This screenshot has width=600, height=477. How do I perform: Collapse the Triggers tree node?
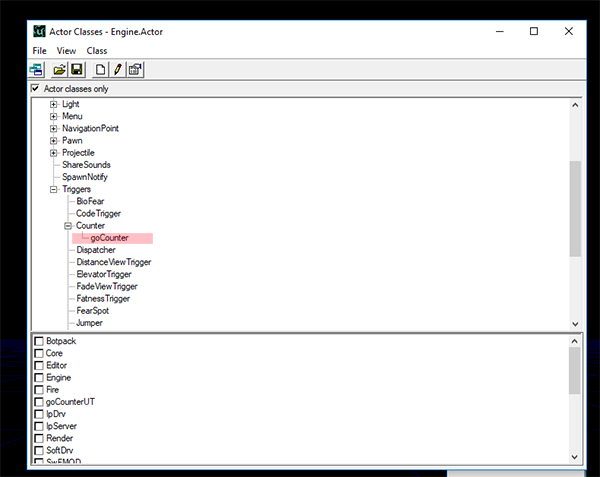(x=54, y=189)
